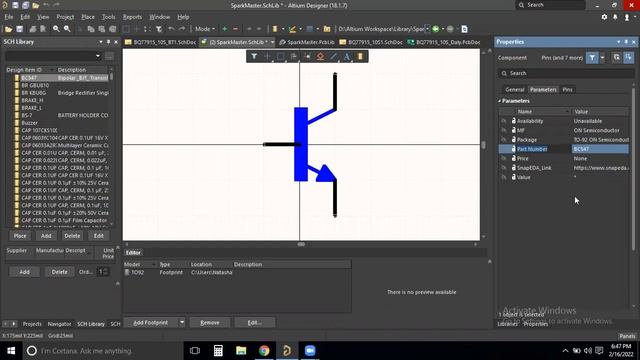The height and width of the screenshot is (360, 640).
Task: Click the red minus remove part icon
Action: click(236, 29)
